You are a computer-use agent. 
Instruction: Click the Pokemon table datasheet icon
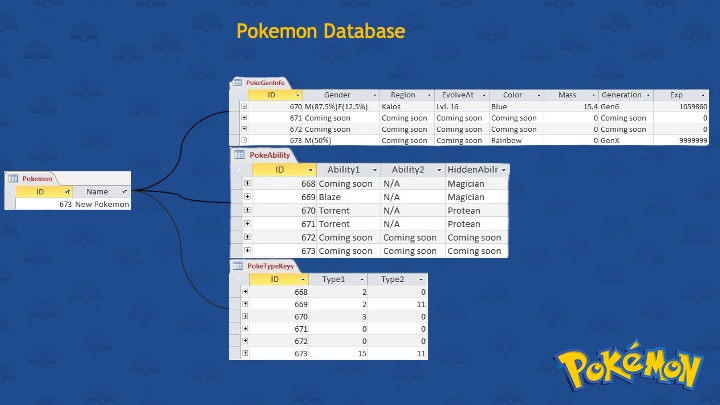click(x=13, y=179)
